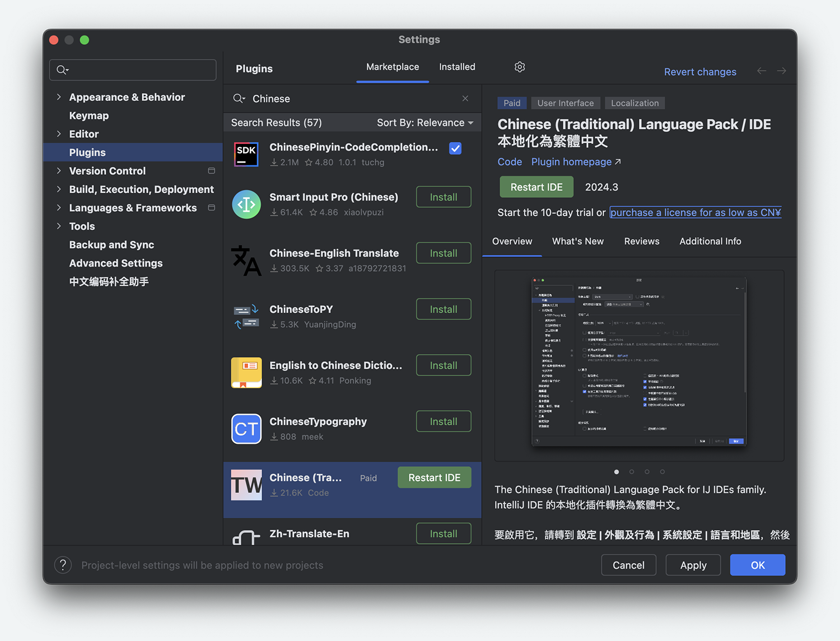Open the What's New tab

(x=578, y=241)
